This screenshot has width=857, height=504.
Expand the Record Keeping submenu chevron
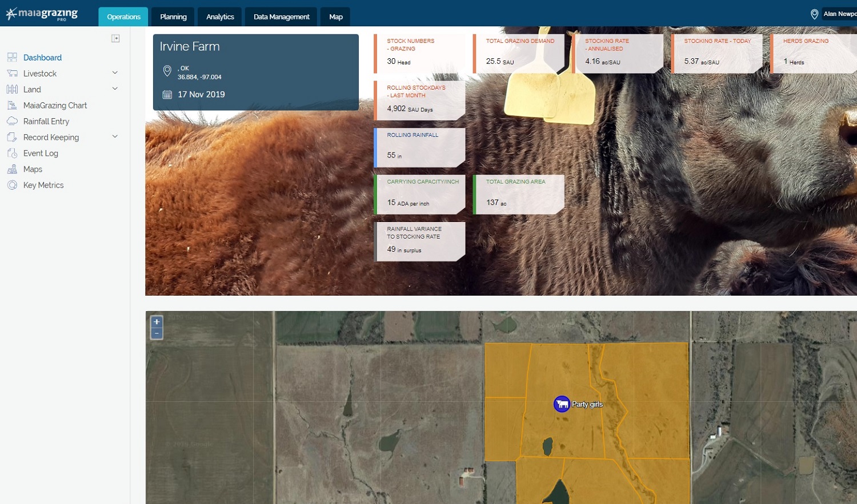tap(115, 136)
